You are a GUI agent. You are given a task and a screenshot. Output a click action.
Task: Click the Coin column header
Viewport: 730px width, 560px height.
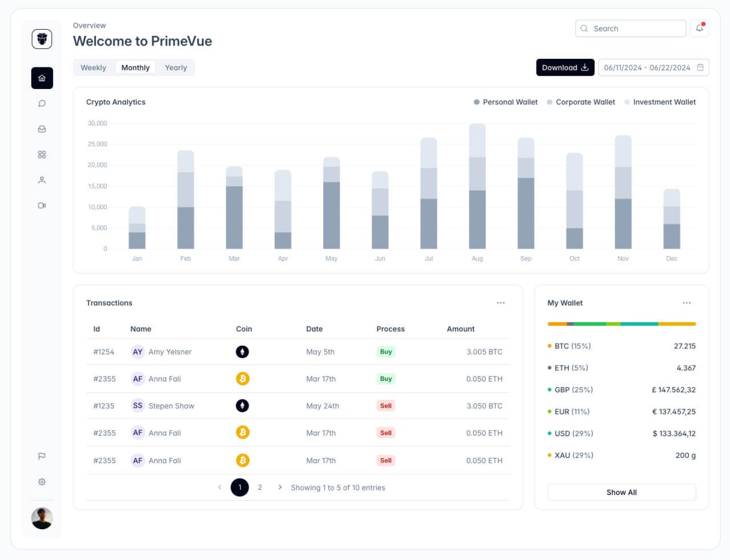tap(244, 329)
